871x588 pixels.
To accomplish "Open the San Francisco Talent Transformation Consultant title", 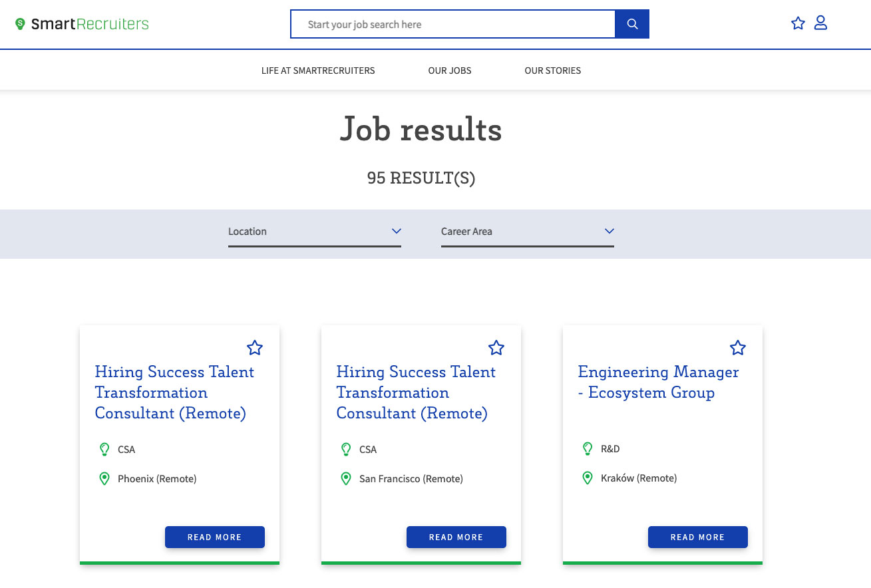I will (416, 392).
